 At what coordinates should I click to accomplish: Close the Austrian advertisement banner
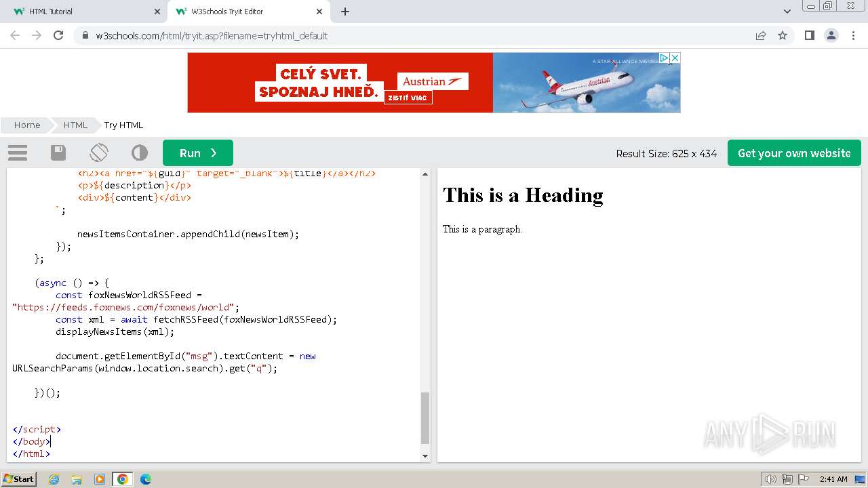click(x=675, y=58)
